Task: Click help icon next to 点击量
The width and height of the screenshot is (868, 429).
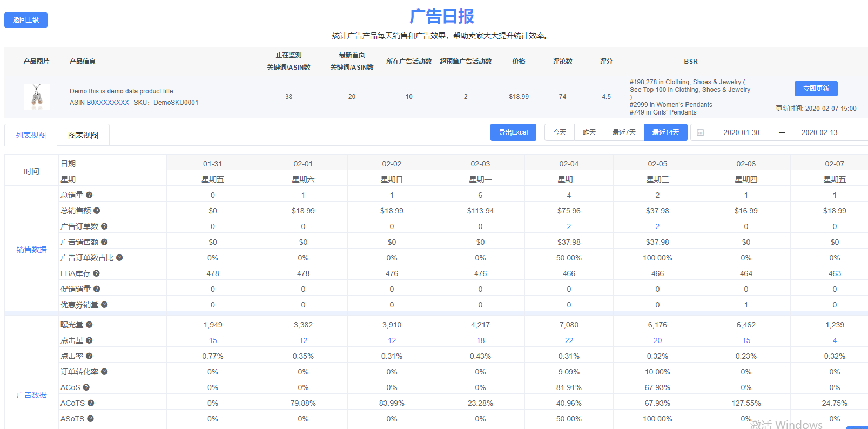Action: click(x=89, y=340)
